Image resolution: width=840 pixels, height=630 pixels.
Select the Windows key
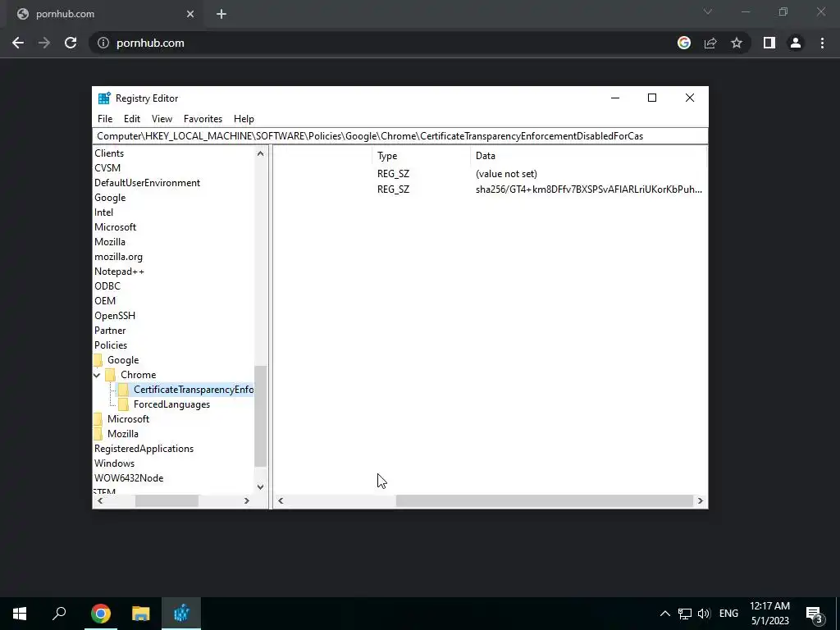tap(115, 463)
